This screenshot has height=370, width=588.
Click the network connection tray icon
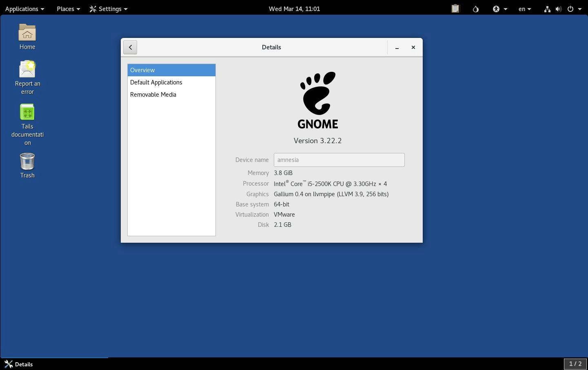(547, 9)
